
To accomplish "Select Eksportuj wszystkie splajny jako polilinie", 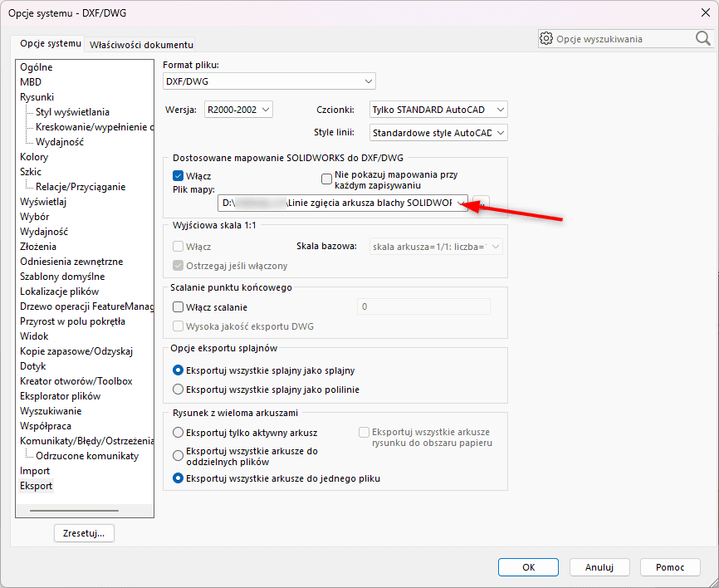I will coord(178,389).
